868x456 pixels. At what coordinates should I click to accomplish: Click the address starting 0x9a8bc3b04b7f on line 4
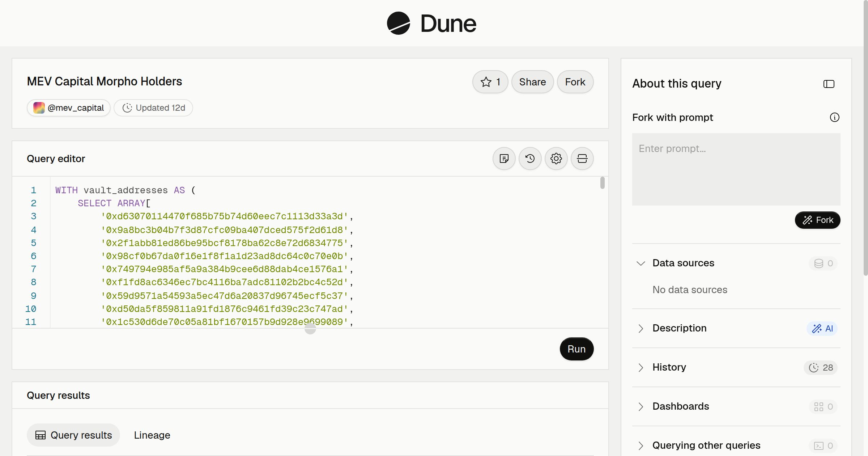pyautogui.click(x=224, y=230)
